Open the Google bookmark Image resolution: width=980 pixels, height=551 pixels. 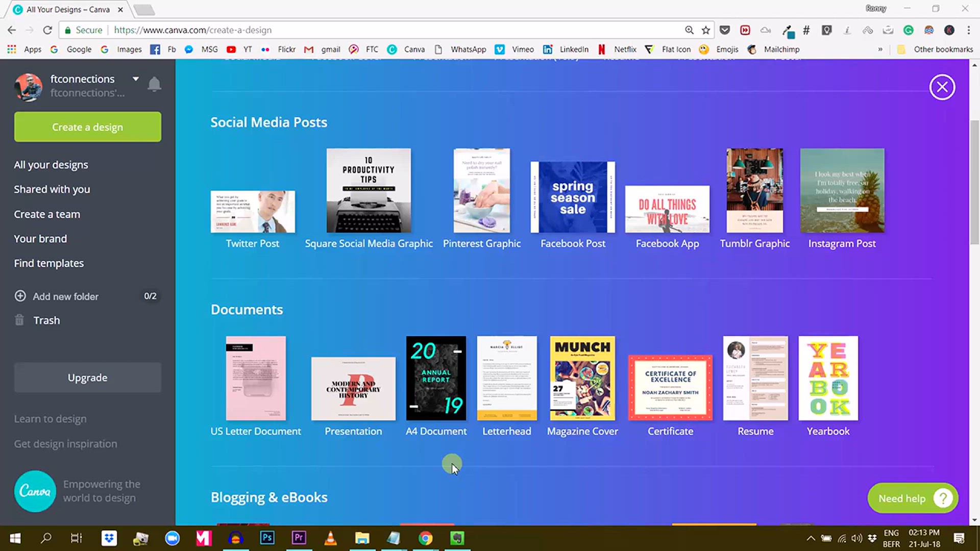71,49
